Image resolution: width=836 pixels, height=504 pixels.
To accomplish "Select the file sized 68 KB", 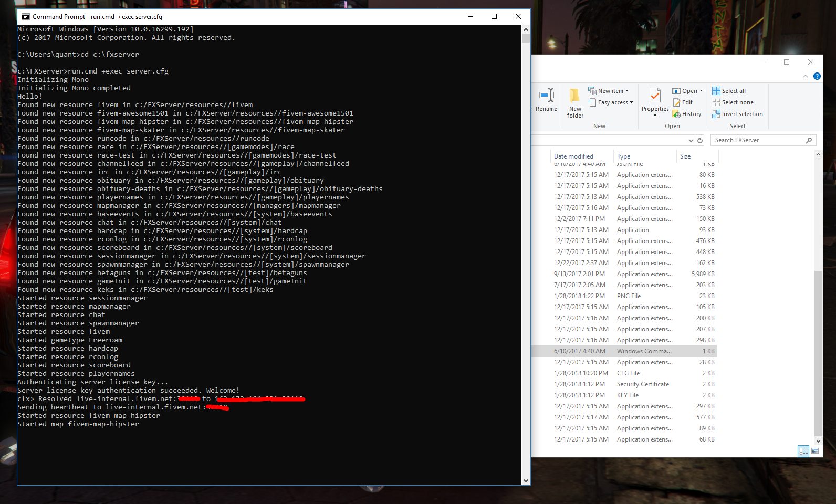I will point(624,439).
